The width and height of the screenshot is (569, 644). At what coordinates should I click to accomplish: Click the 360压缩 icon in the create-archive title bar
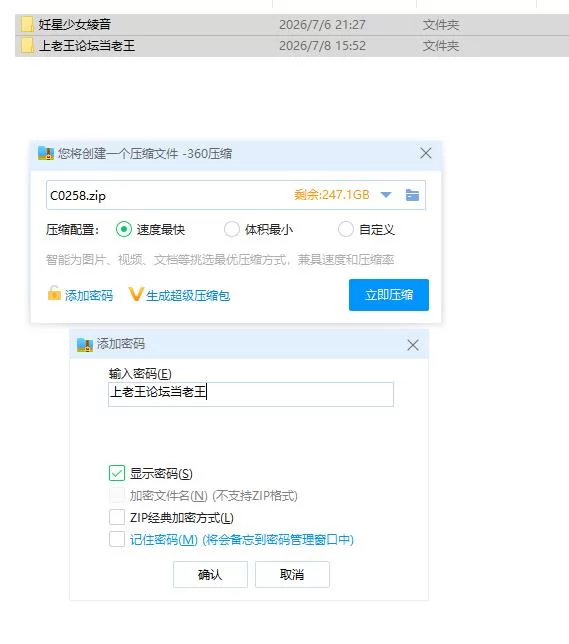(46, 153)
